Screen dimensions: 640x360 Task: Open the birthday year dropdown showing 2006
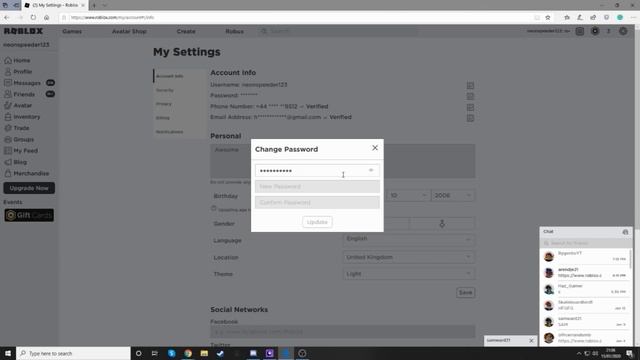pos(453,196)
